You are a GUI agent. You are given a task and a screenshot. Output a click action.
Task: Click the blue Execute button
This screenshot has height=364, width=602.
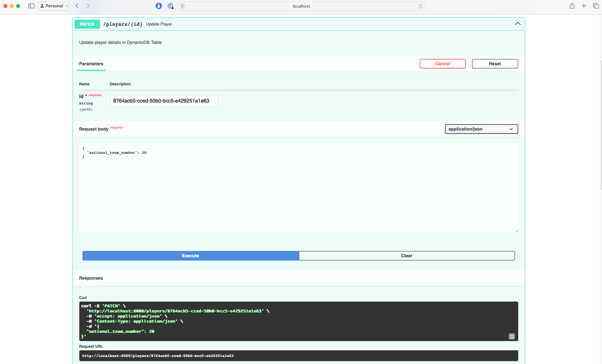click(x=190, y=256)
